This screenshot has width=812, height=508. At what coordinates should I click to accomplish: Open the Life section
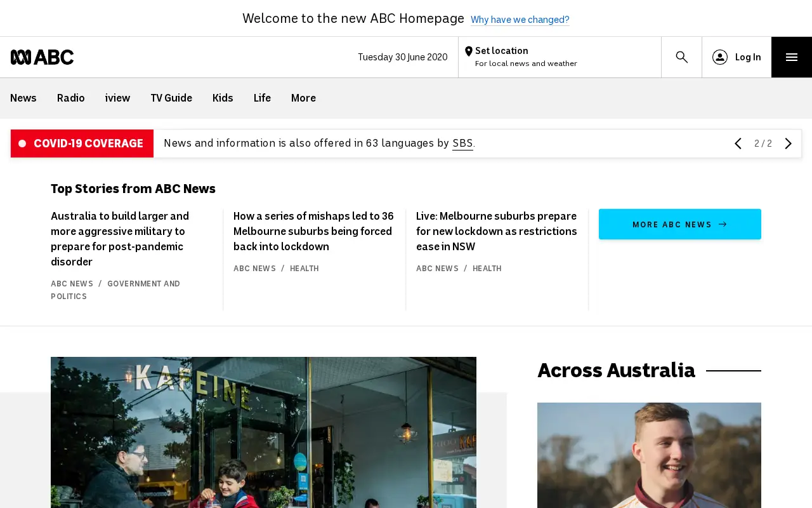pos(262,98)
